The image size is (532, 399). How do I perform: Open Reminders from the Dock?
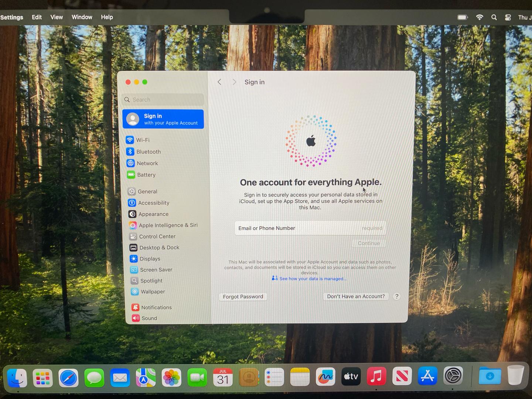click(274, 378)
